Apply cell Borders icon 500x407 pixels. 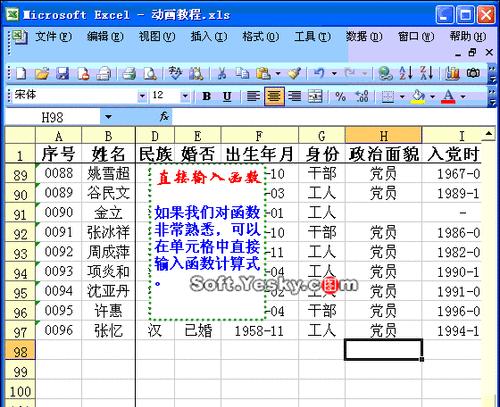point(388,97)
